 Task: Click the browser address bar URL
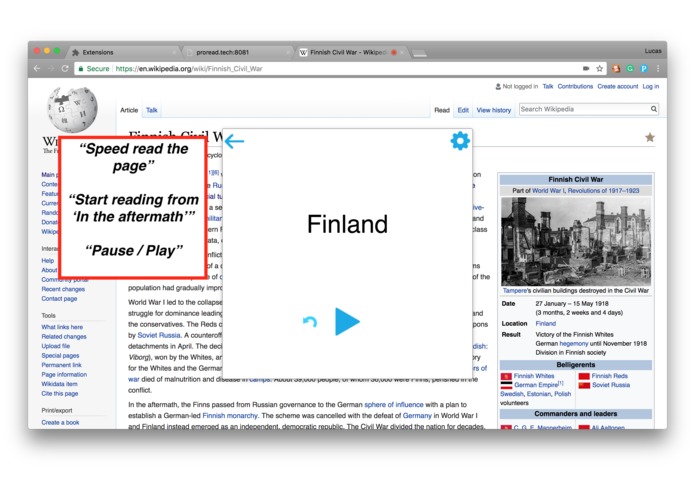pos(189,69)
